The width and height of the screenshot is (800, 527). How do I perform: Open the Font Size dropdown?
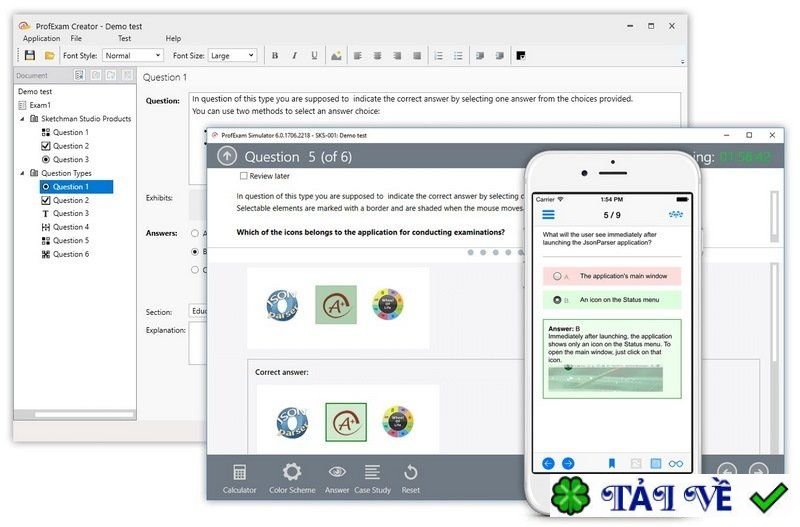[x=232, y=55]
